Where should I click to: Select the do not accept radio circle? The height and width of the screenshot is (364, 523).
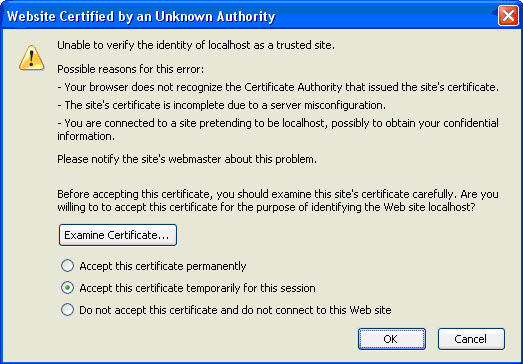click(x=67, y=310)
